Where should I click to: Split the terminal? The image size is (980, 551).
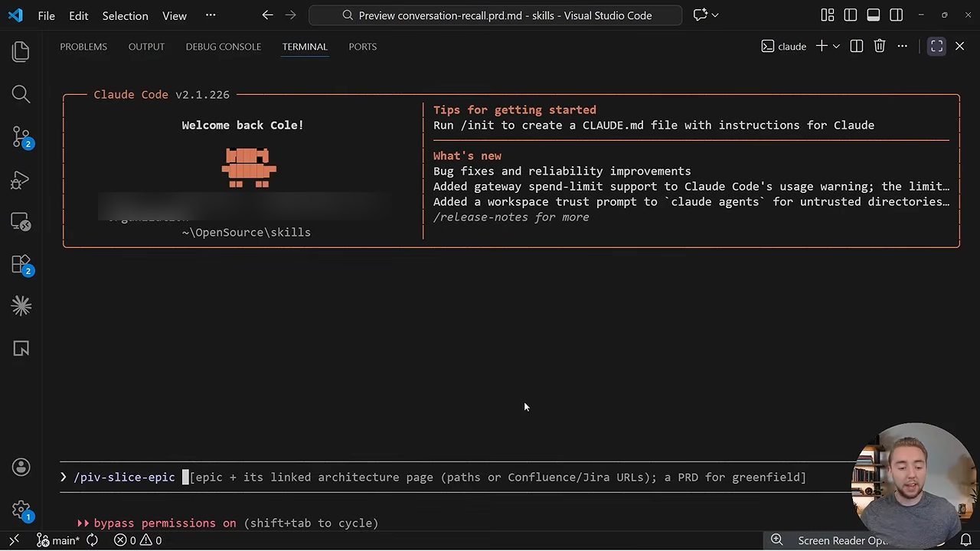pyautogui.click(x=857, y=47)
